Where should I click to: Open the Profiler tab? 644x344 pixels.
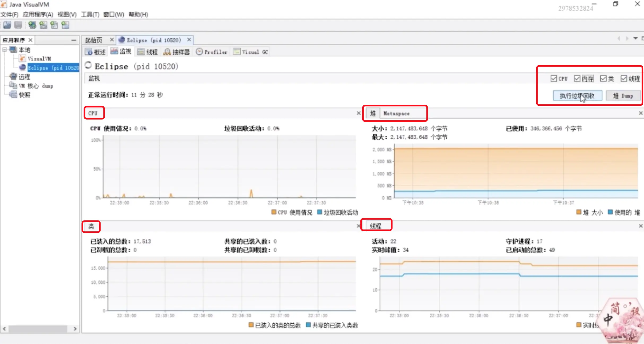coord(212,52)
